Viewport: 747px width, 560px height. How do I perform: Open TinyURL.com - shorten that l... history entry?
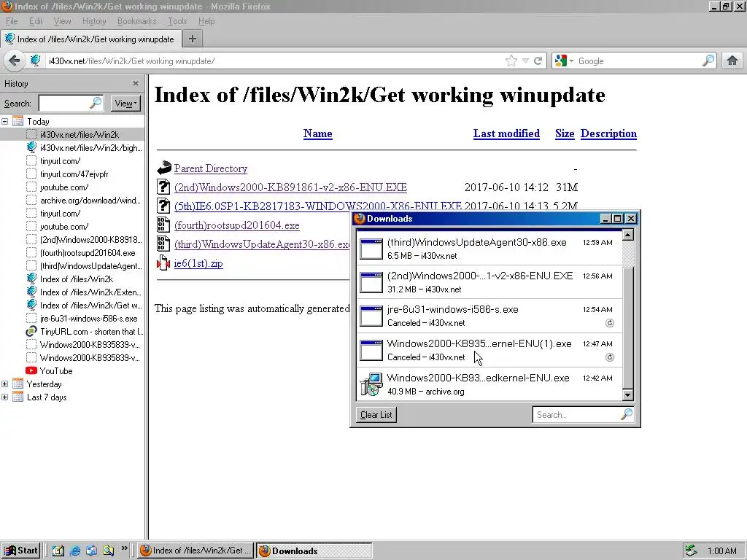91,332
